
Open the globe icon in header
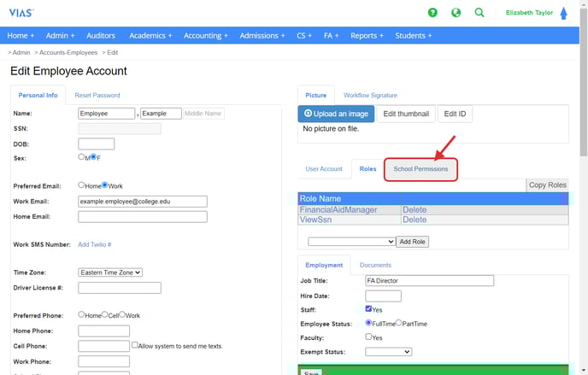(x=456, y=13)
